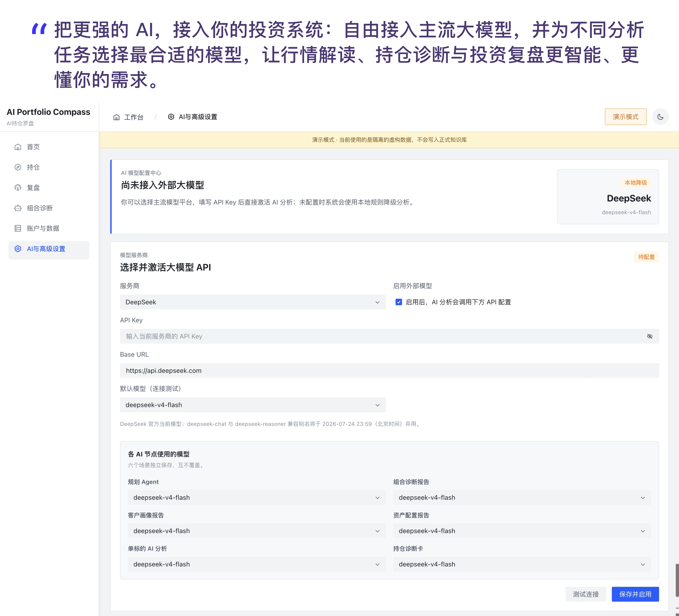Screen dimensions: 679x616
Task: Click 工作台 breadcrumb link
Action: (134, 117)
